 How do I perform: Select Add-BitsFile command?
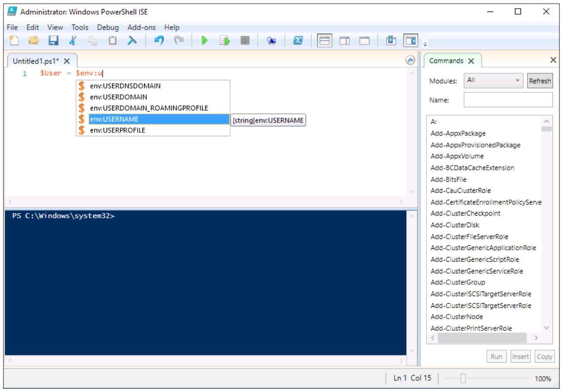click(449, 179)
